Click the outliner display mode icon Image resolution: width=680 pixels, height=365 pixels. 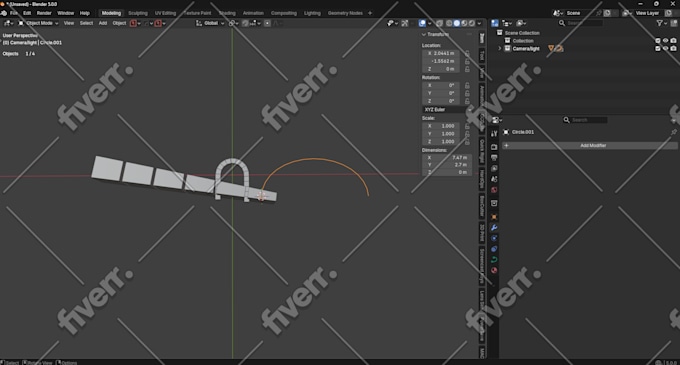point(506,23)
